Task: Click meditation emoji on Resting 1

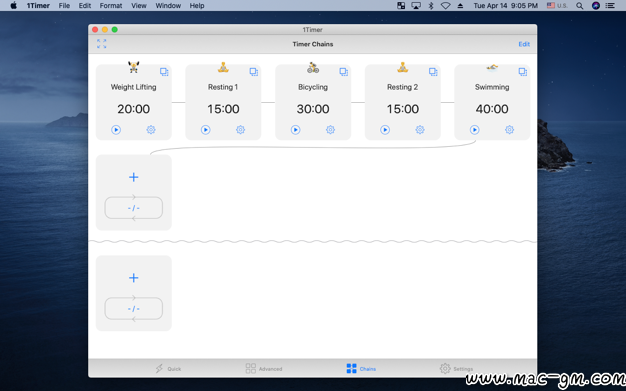Action: click(x=223, y=67)
